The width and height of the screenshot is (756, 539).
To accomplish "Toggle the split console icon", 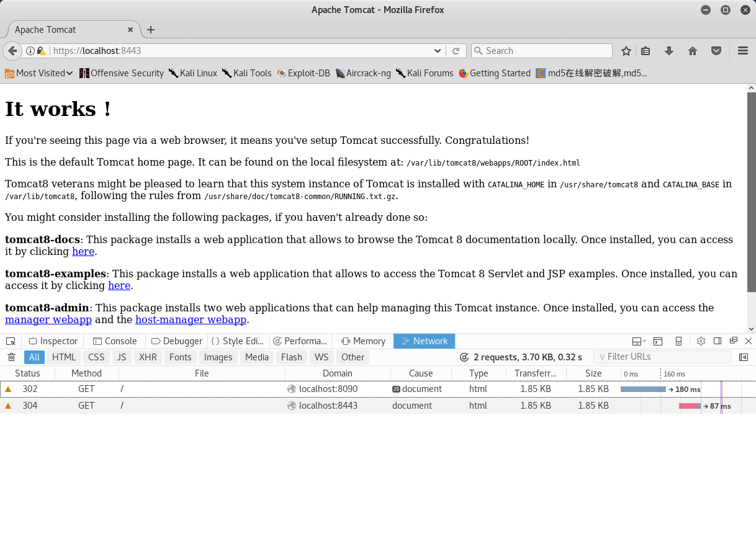I will coord(658,341).
